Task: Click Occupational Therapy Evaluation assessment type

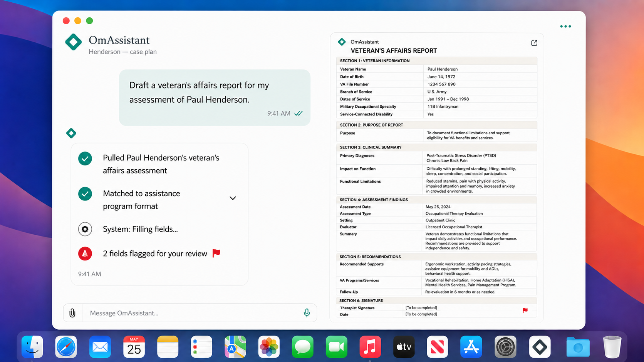Action: 454,214
